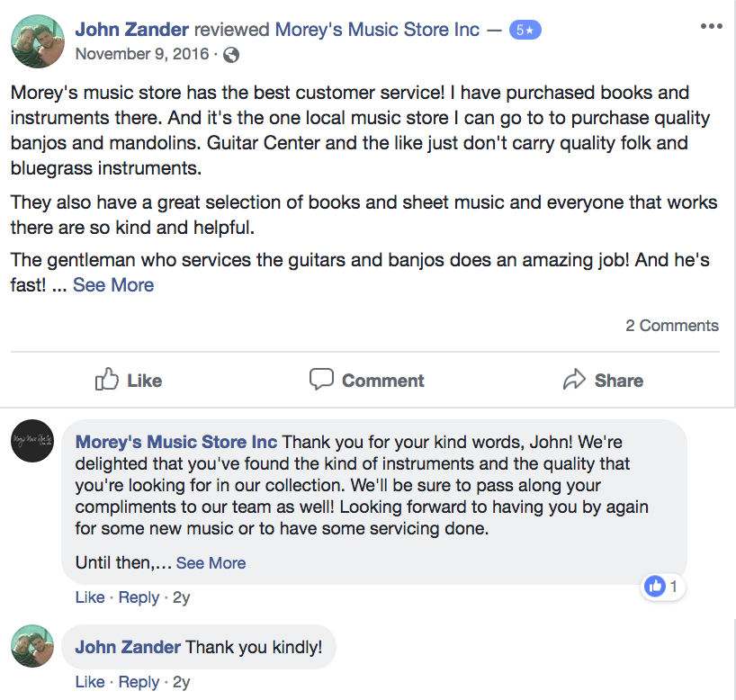Open the John Zander reviewer name link
The image size is (736, 700).
click(x=132, y=30)
